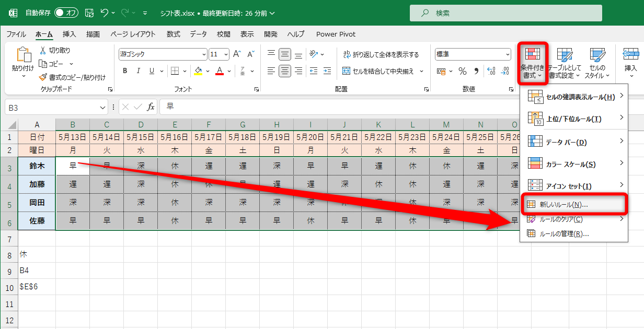Image resolution: width=644 pixels, height=329 pixels.
Task: Apply Percent Style formatting
Action: (x=462, y=72)
